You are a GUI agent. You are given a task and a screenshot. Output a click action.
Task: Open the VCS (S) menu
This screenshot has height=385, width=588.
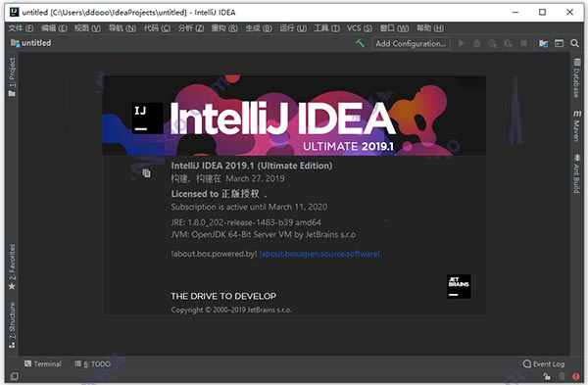pyautogui.click(x=360, y=28)
